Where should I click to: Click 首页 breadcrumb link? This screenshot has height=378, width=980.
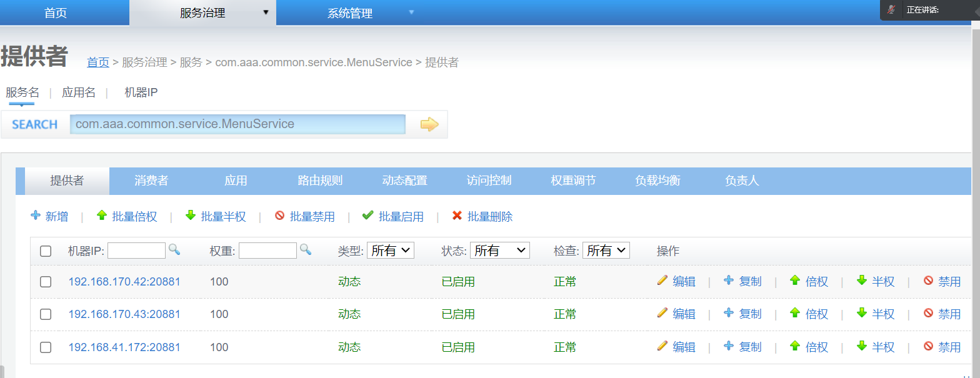point(98,62)
